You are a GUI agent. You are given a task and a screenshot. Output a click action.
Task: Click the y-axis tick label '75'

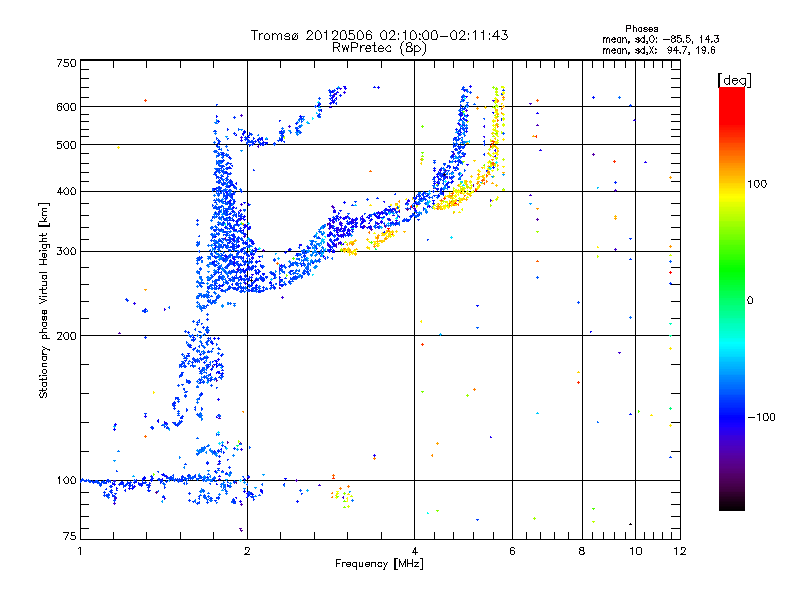pyautogui.click(x=70, y=536)
